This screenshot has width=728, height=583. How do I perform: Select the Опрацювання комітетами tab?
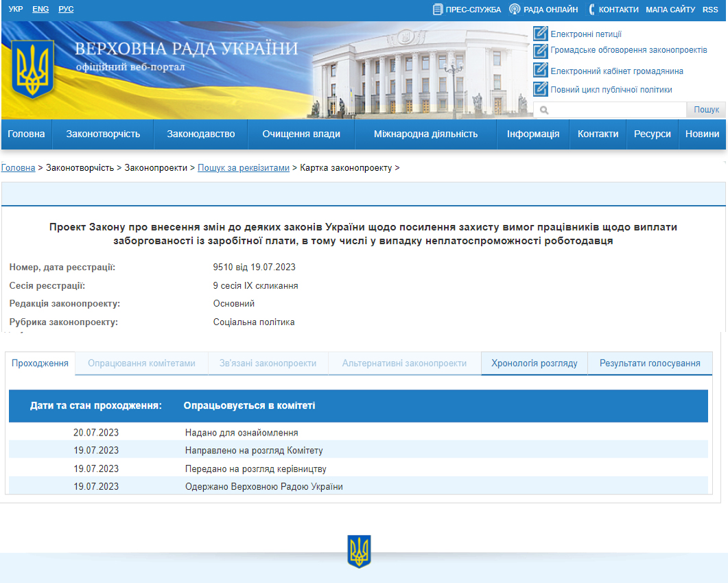point(141,363)
